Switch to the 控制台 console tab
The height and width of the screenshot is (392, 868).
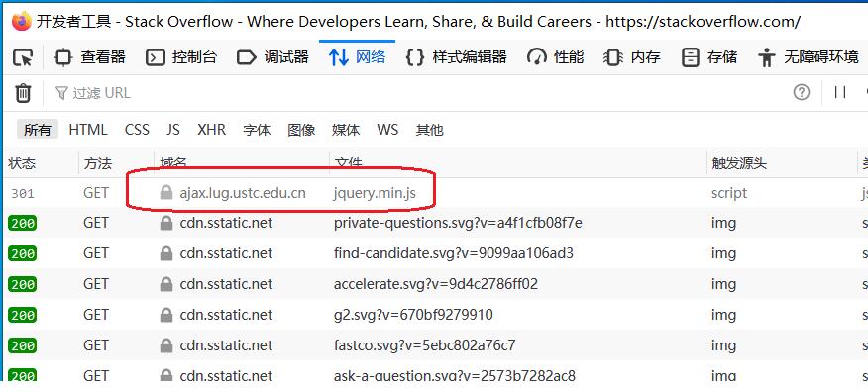(181, 57)
